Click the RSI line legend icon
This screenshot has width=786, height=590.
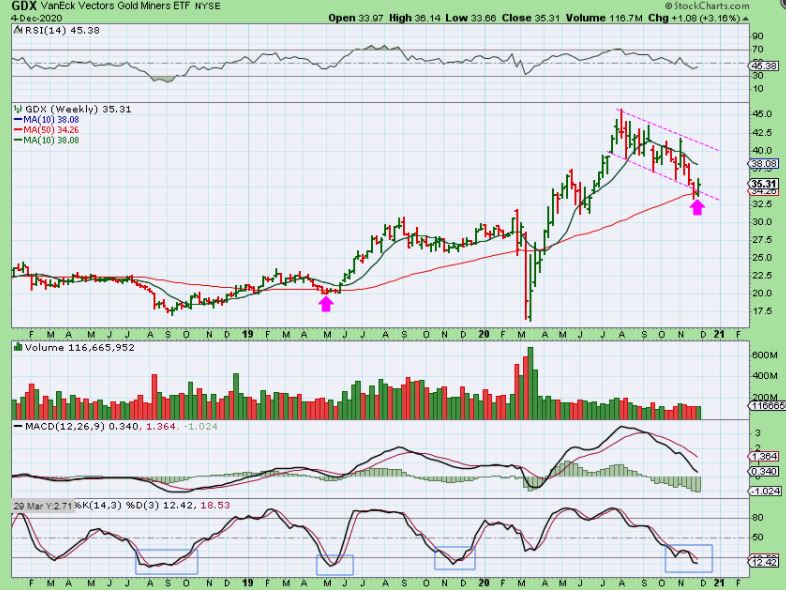tap(18, 30)
